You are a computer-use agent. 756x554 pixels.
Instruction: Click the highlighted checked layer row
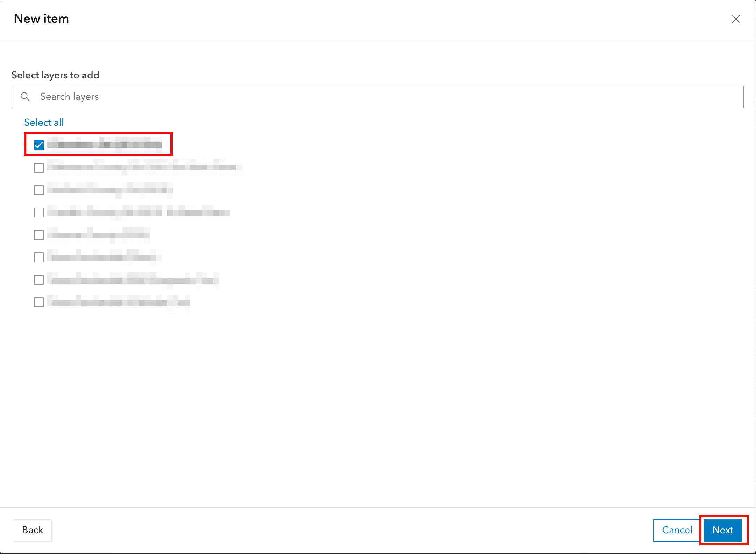coord(98,145)
